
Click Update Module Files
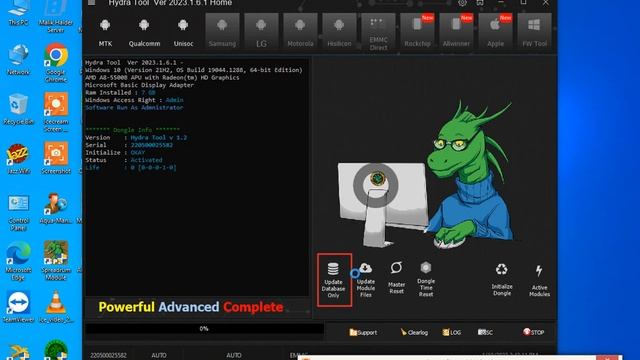366,280
